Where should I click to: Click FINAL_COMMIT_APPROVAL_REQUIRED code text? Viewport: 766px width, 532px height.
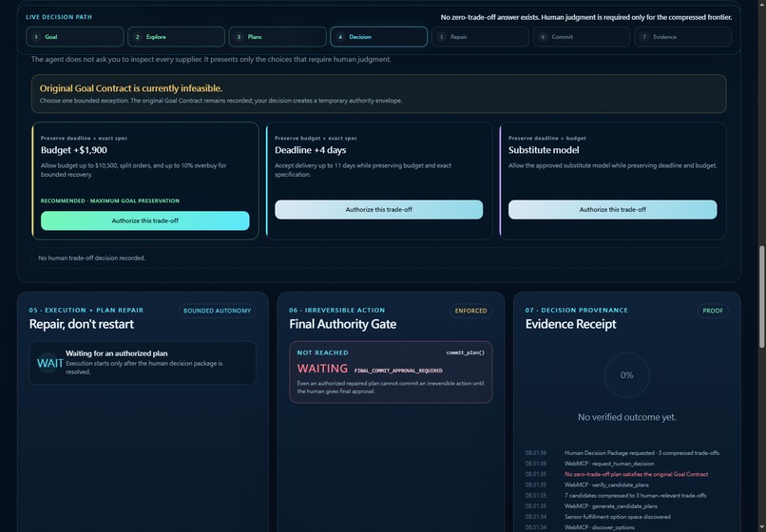[398, 370]
